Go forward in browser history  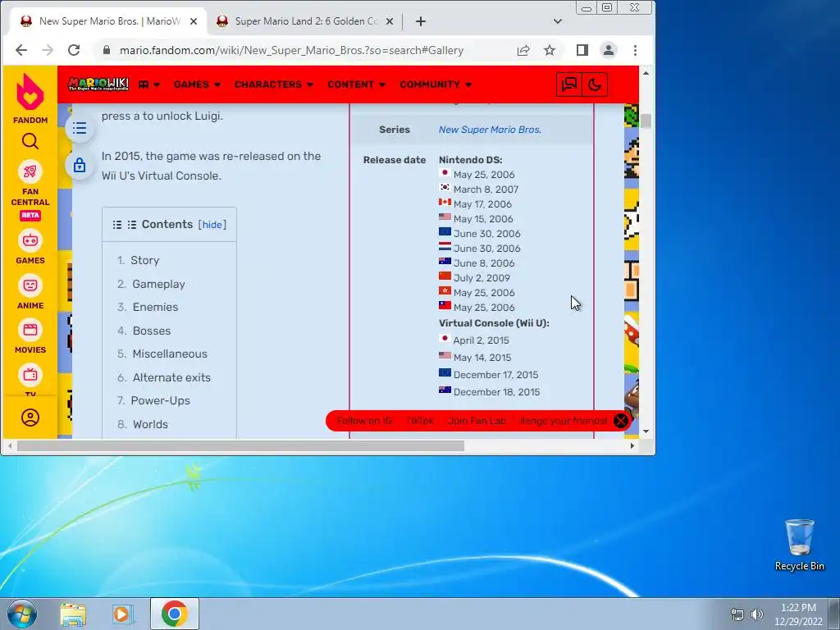48,50
